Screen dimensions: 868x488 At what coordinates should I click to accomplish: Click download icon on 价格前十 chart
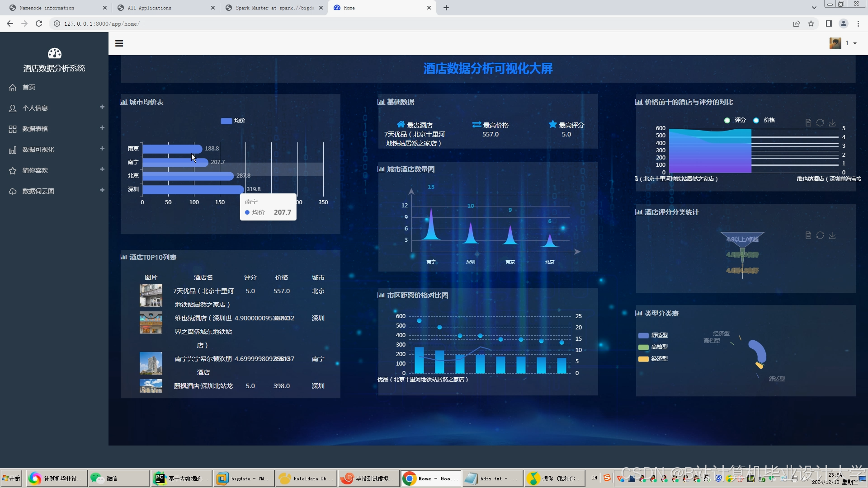point(832,122)
